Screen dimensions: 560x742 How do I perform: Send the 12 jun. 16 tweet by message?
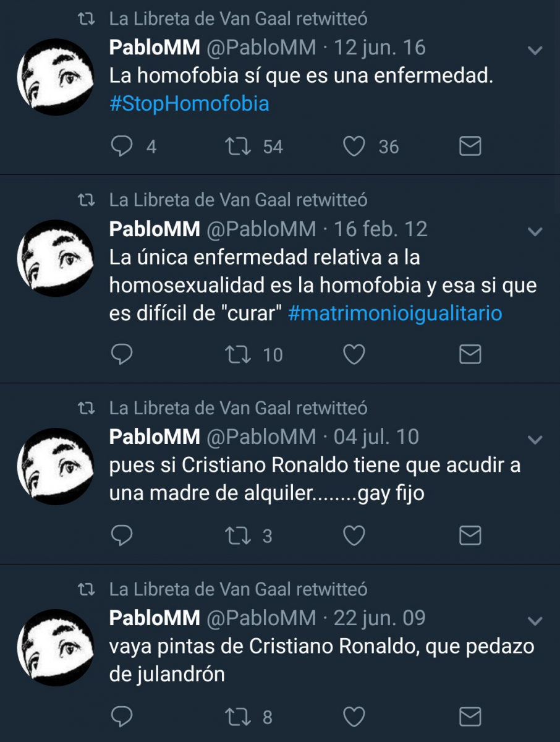tap(470, 147)
